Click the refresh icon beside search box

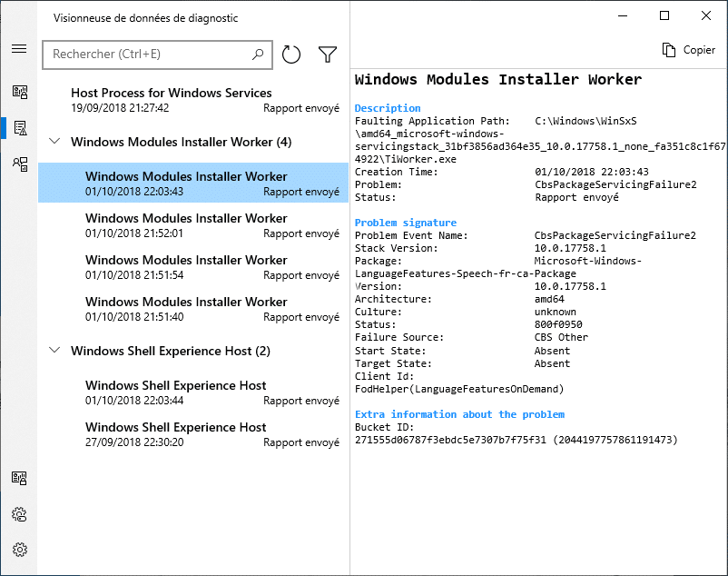pos(291,55)
